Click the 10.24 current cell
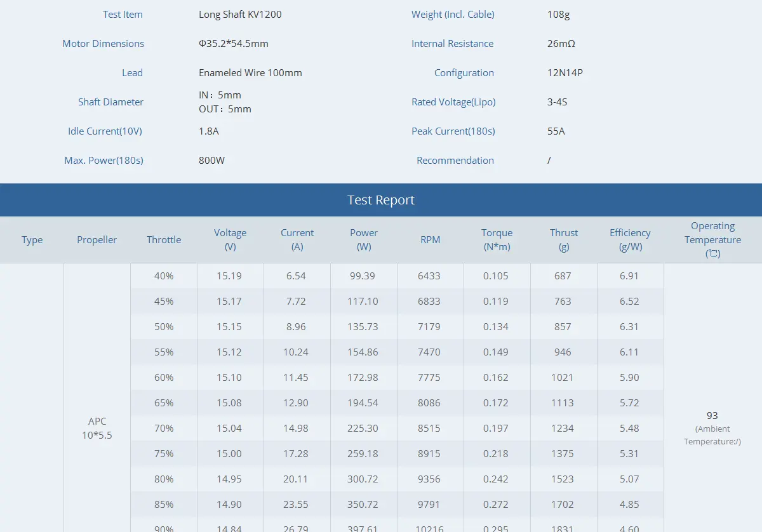Image resolution: width=762 pixels, height=532 pixels. 296,352
